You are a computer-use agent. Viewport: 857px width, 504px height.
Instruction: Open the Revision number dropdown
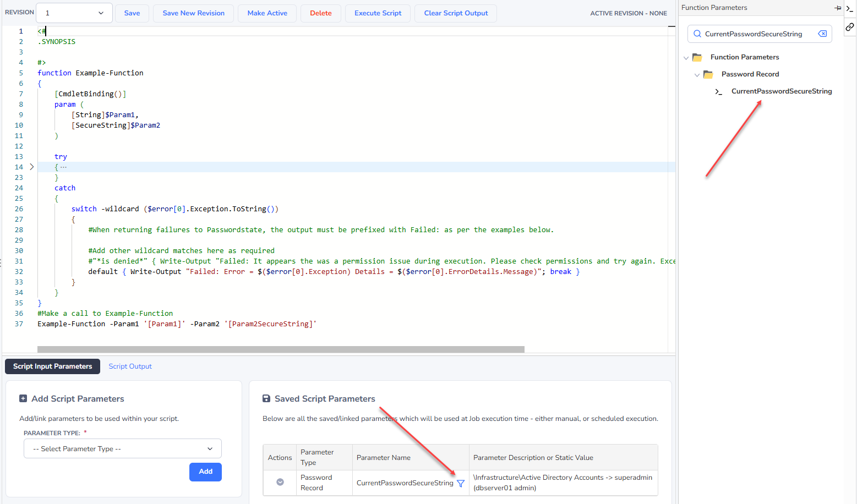pyautogui.click(x=74, y=13)
